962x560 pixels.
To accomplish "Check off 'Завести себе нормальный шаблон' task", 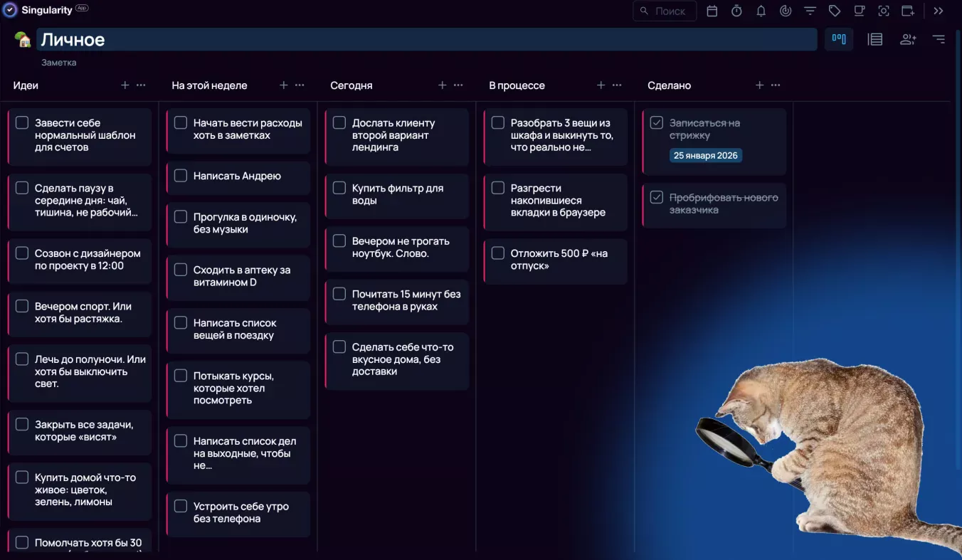I will coord(22,123).
